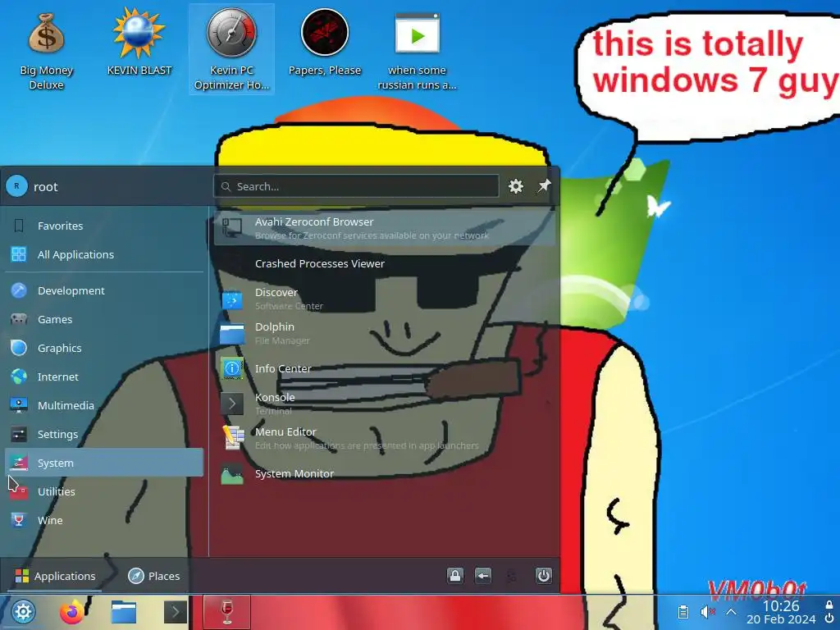Select All Applications category

coord(104,254)
